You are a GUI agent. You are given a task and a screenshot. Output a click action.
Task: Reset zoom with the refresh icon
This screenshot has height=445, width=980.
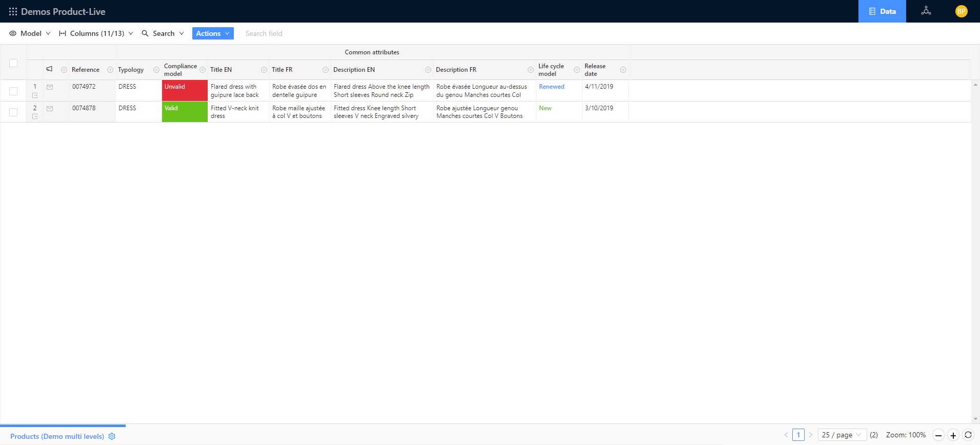(968, 435)
